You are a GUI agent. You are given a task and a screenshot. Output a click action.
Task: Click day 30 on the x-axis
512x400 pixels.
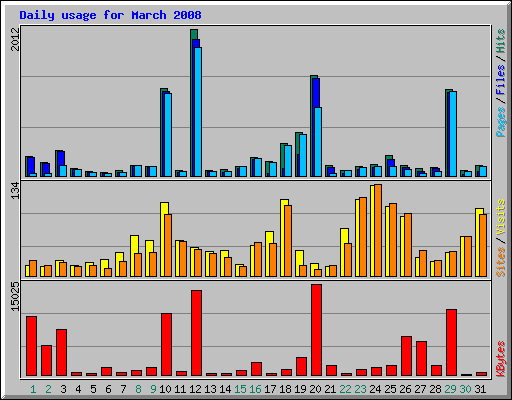pos(465,389)
